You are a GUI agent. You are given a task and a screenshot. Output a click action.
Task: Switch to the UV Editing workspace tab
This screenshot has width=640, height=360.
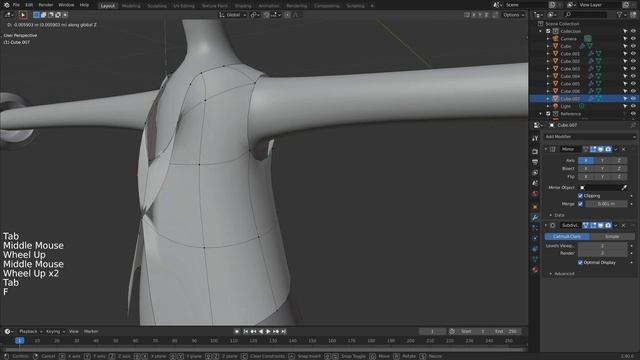click(184, 6)
